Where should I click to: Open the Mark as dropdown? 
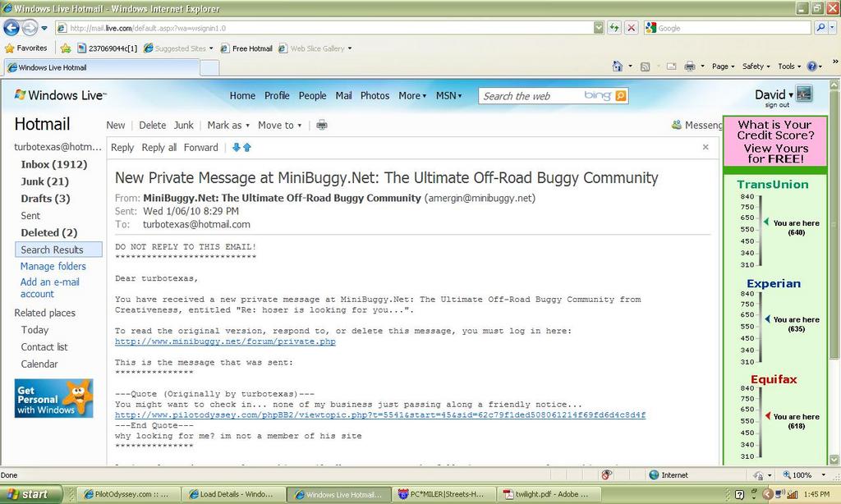tap(228, 125)
